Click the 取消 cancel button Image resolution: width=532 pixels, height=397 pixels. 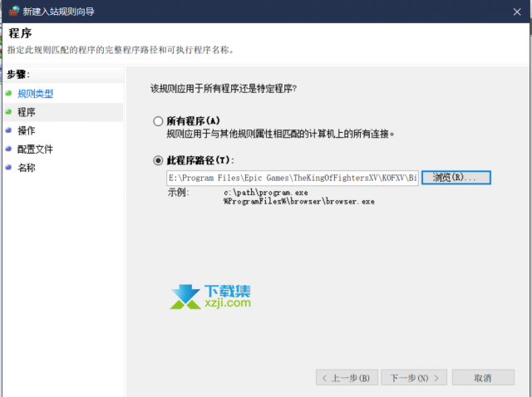[483, 377]
